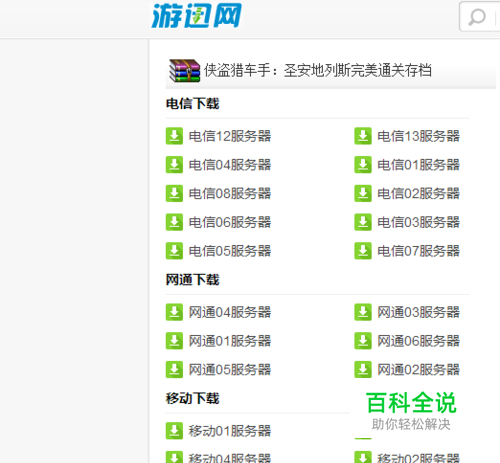This screenshot has width=500, height=463.
Task: Select the 网通01服务器 link
Action: pos(230,341)
